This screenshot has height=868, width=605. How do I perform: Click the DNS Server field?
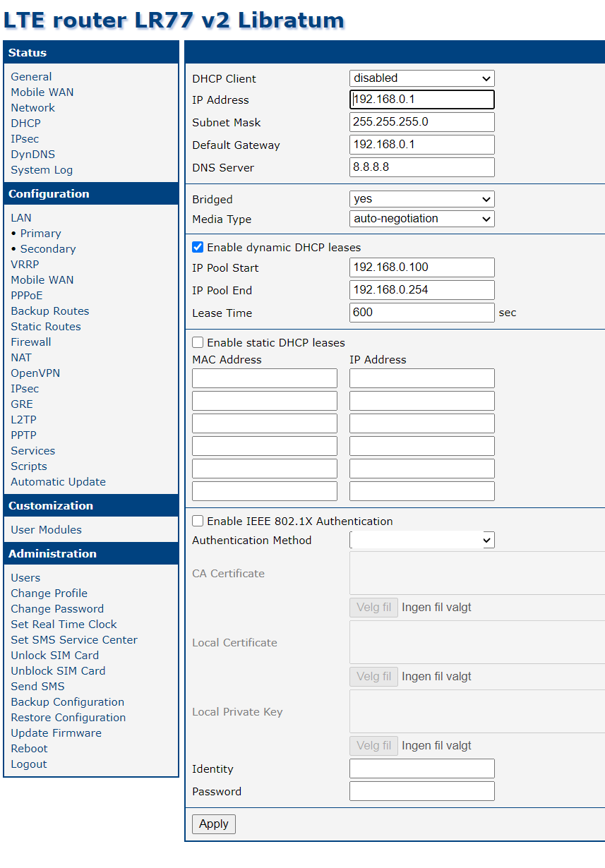tap(422, 167)
